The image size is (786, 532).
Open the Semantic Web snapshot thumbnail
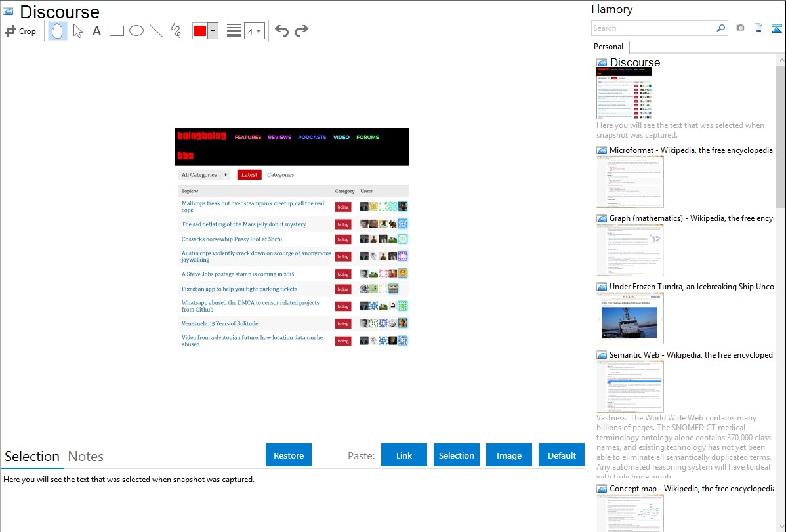(630, 386)
